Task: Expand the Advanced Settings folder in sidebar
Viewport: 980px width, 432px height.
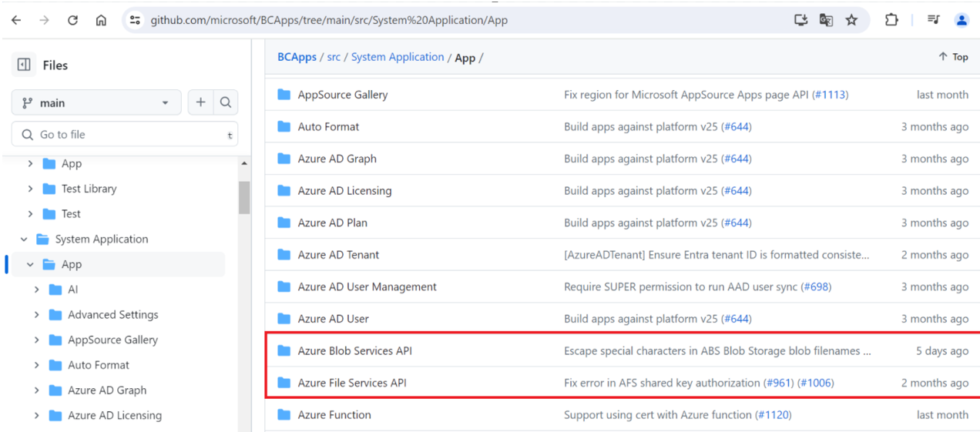Action: coord(36,315)
